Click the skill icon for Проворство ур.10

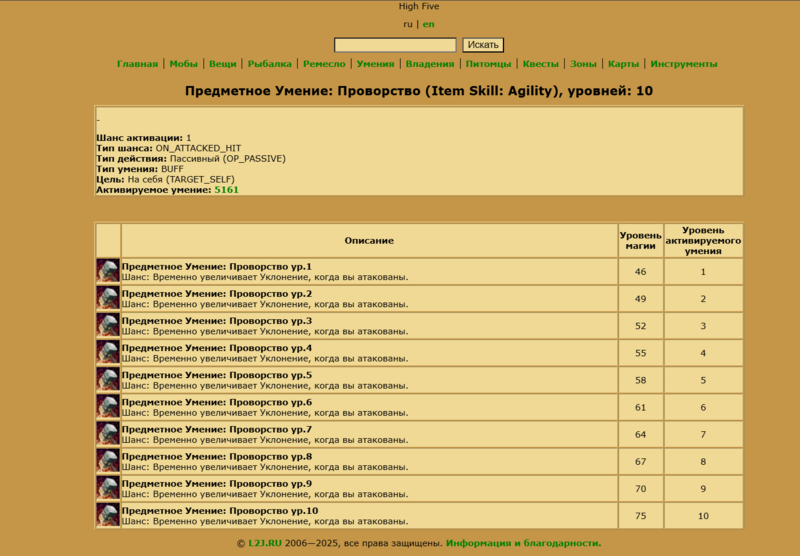108,514
